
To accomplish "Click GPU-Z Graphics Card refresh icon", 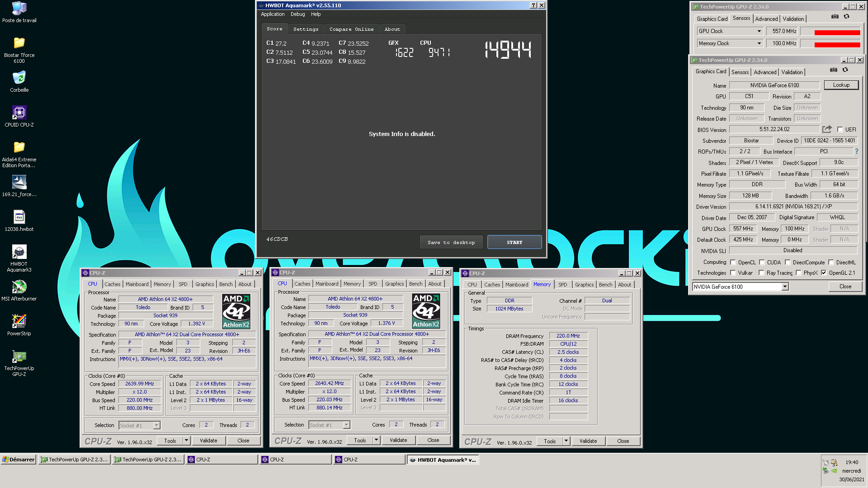I will click(845, 70).
